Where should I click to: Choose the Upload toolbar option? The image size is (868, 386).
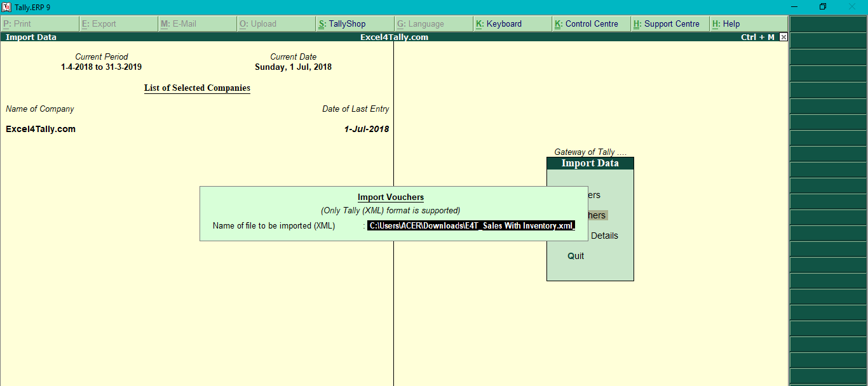point(276,24)
